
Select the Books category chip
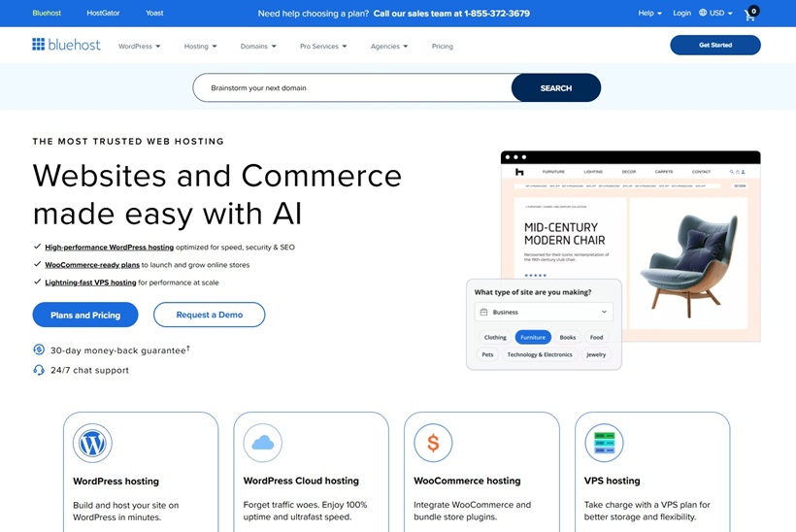(568, 337)
